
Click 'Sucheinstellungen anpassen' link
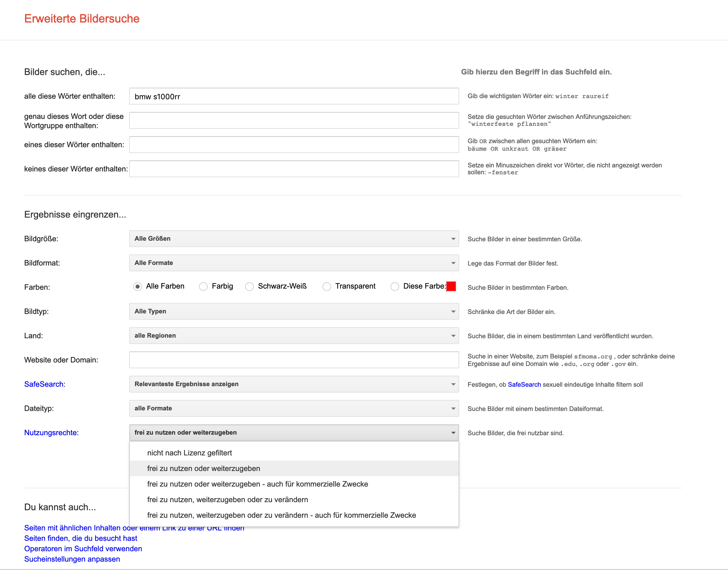pyautogui.click(x=72, y=559)
